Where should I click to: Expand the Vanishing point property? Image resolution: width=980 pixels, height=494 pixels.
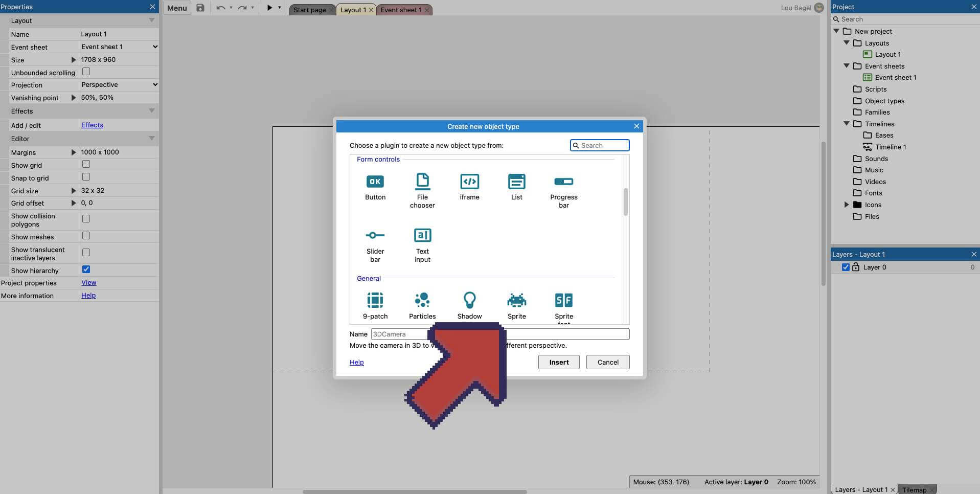click(73, 98)
